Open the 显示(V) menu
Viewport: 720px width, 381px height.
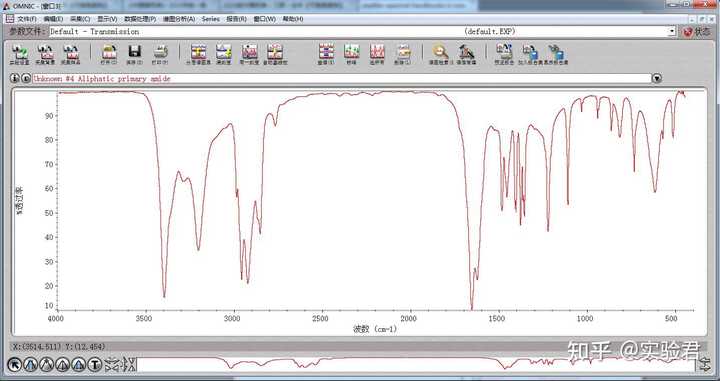click(x=107, y=19)
